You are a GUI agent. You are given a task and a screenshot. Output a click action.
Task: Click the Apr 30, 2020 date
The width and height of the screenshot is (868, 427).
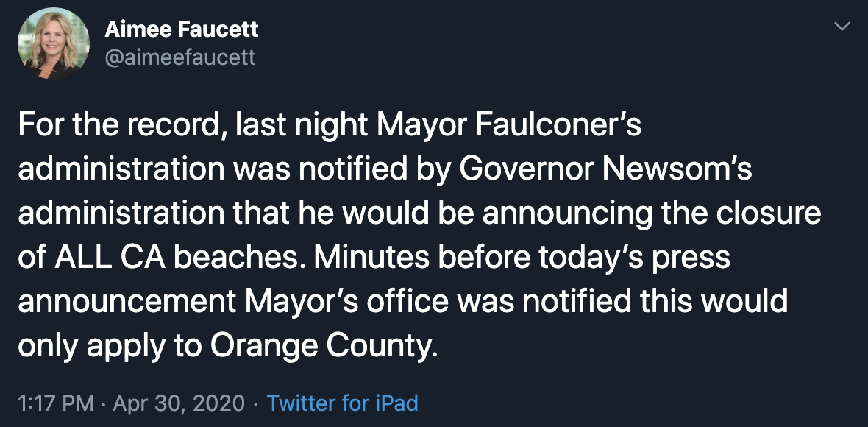[x=178, y=403]
